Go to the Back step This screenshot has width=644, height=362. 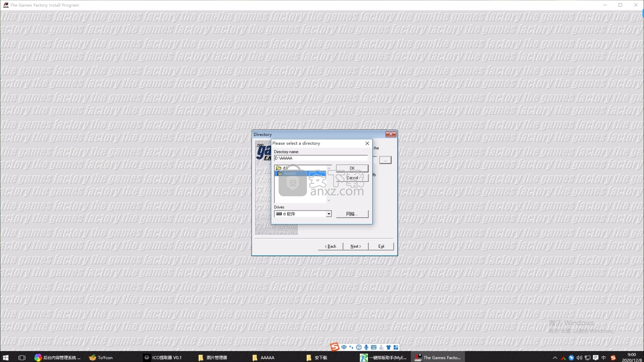pyautogui.click(x=330, y=246)
